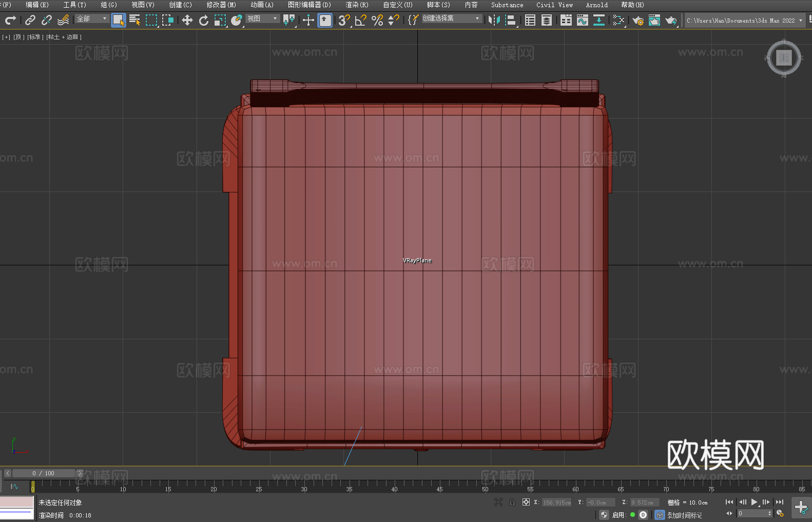
Task: Open the Civil View menu
Action: (554, 5)
